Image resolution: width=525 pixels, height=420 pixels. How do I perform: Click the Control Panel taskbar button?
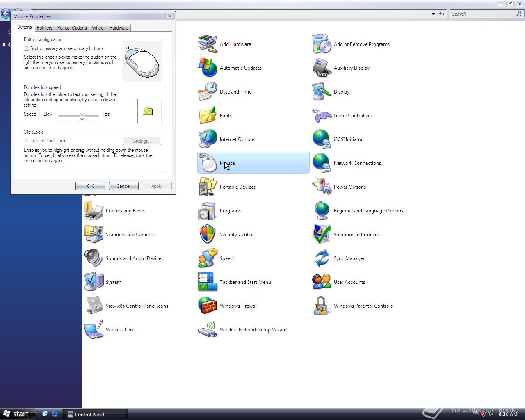[95, 414]
